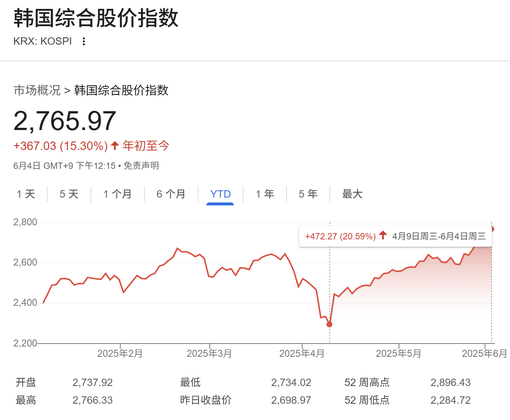The image size is (510, 420).
Task: Select the 6个月 chart view
Action: (x=171, y=194)
